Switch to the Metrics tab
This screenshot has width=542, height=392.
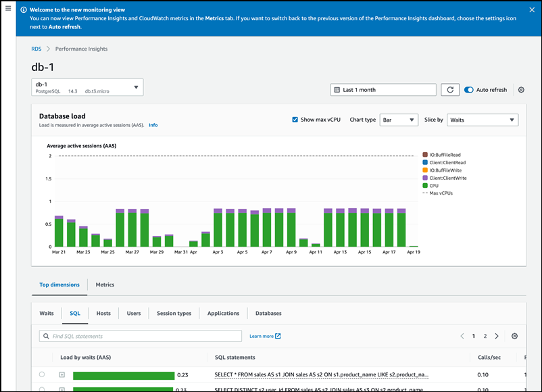(x=105, y=285)
